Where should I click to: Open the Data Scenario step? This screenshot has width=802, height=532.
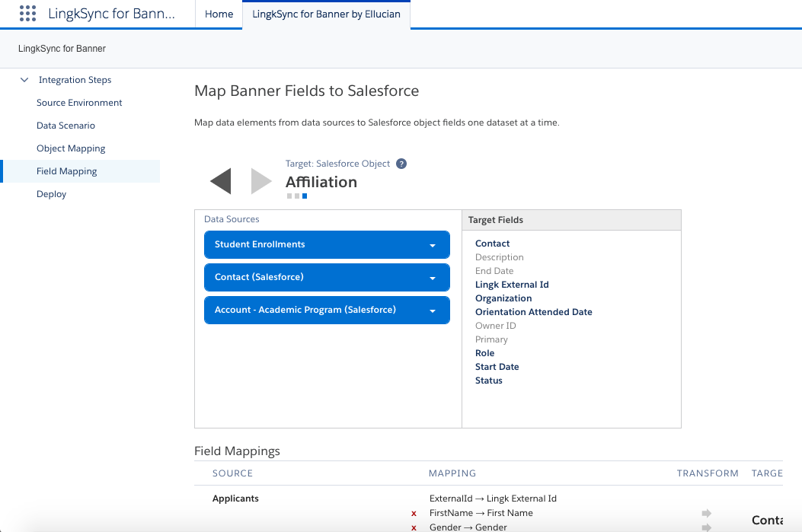pos(66,126)
